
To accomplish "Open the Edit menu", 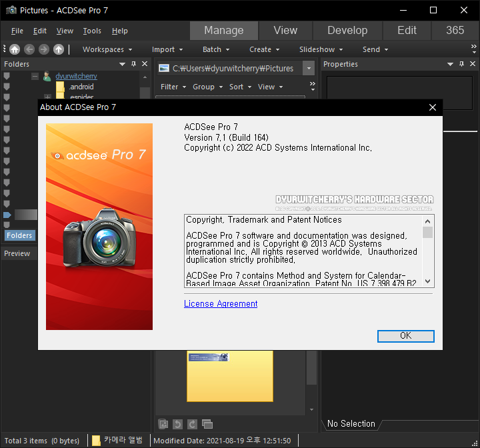I will (40, 31).
